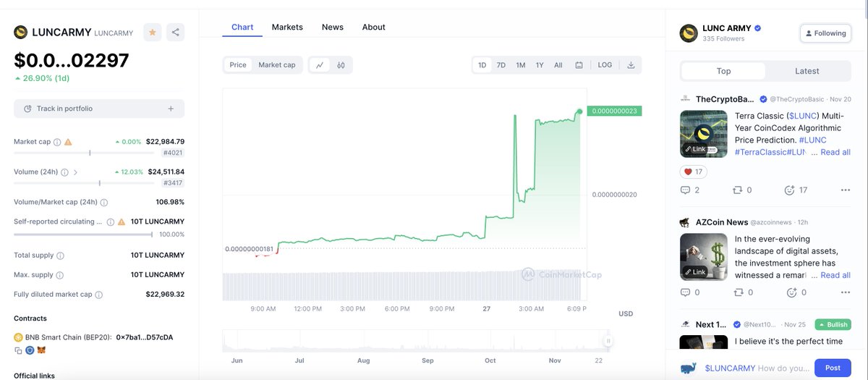This screenshot has height=380, width=868.
Task: Expand 'Read all' on AZCoin News post
Action: click(835, 275)
